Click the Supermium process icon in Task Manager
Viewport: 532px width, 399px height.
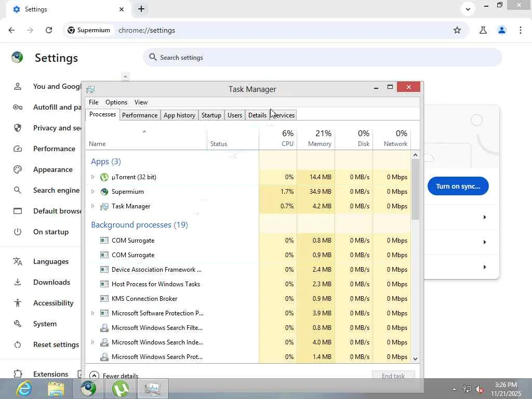point(104,192)
